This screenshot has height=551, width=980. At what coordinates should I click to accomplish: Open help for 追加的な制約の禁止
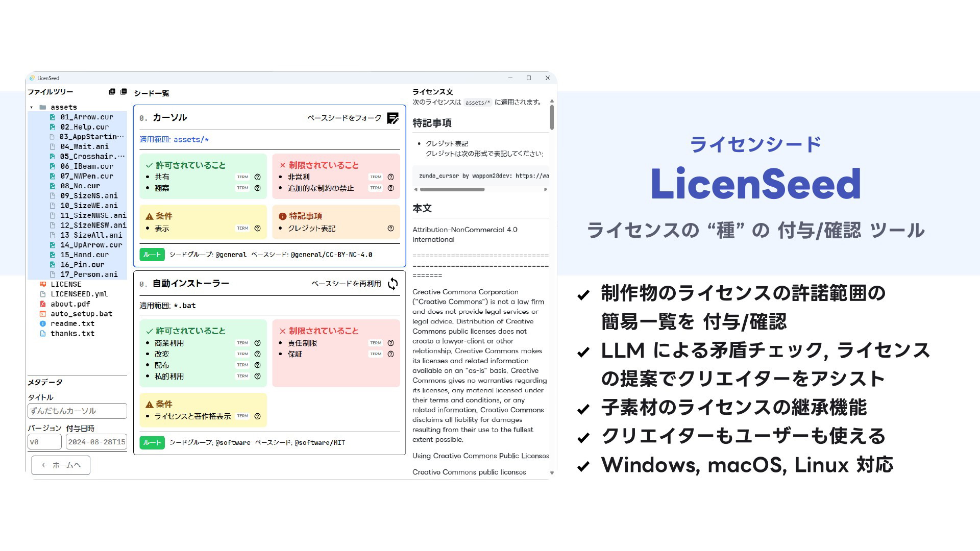[390, 188]
